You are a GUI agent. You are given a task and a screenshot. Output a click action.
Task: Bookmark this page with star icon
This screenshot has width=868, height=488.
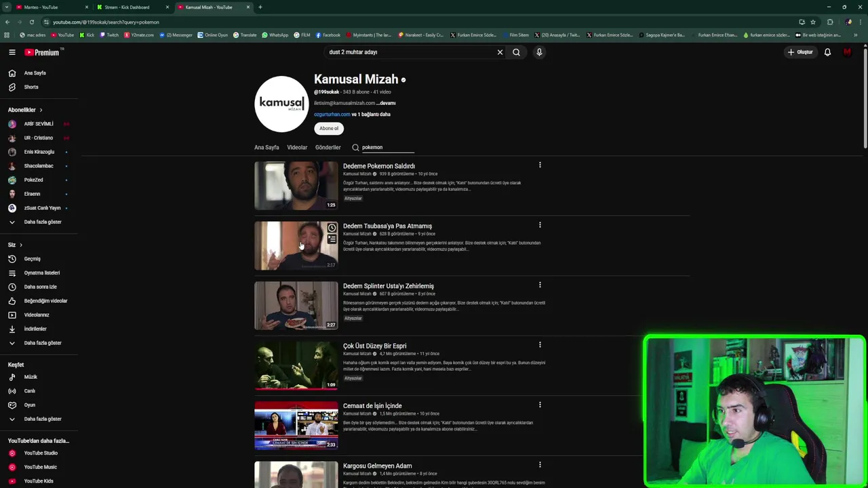[x=812, y=22]
